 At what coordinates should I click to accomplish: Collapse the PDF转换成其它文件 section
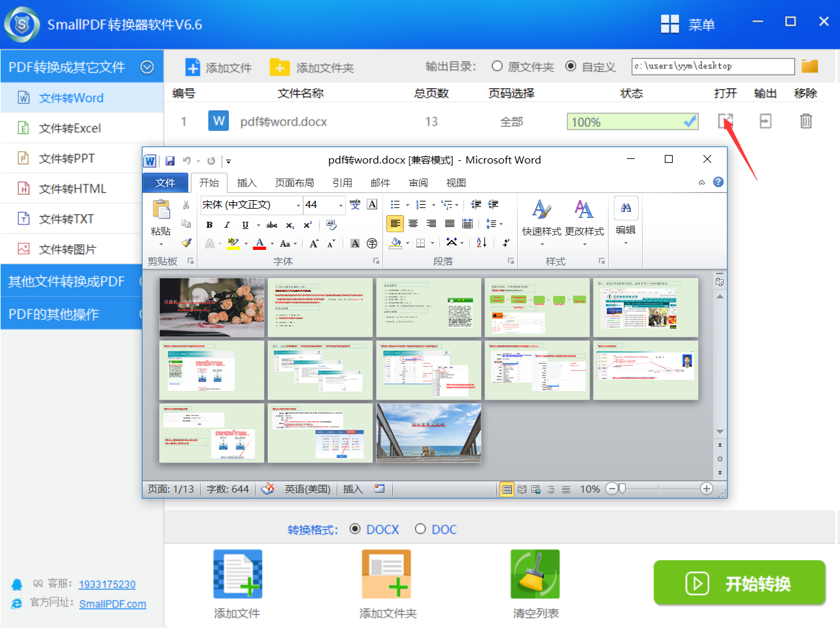tap(147, 67)
